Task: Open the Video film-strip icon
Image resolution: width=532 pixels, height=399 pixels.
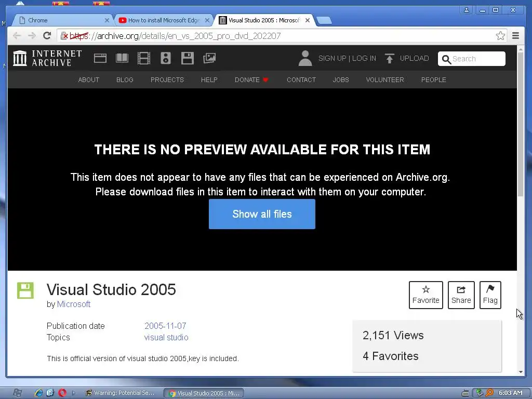Action: click(144, 58)
